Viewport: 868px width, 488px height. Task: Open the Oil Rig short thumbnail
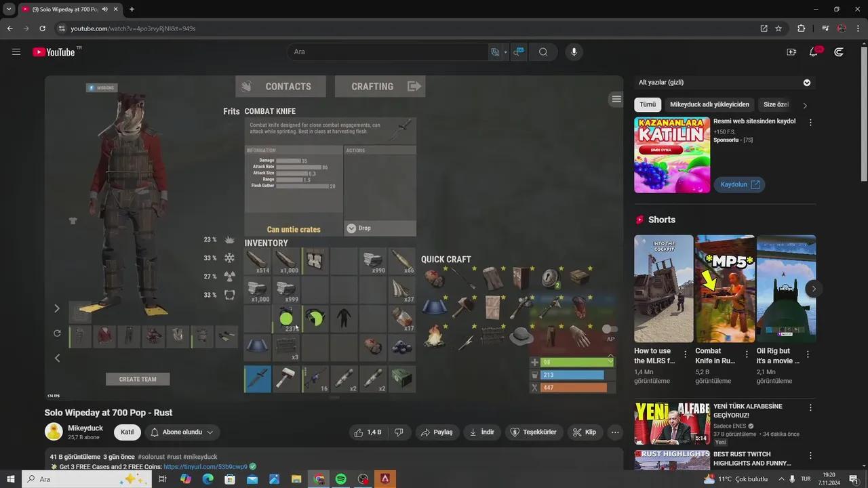click(786, 289)
